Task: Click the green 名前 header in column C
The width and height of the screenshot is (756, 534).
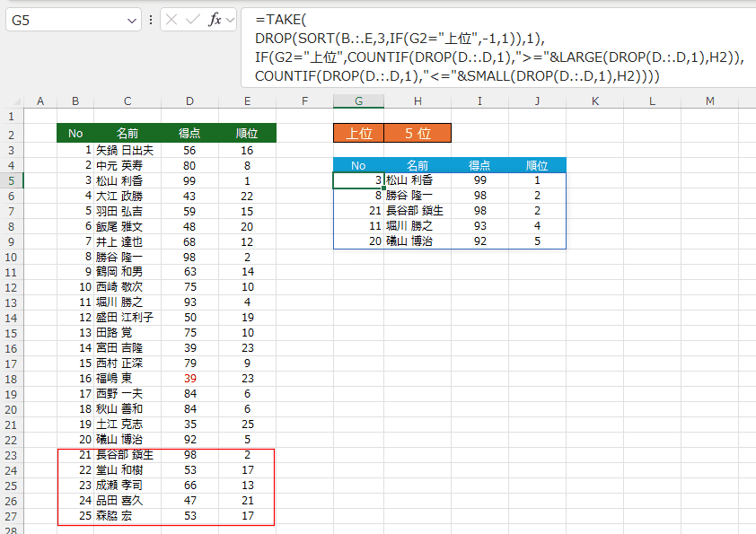Action: tap(128, 133)
